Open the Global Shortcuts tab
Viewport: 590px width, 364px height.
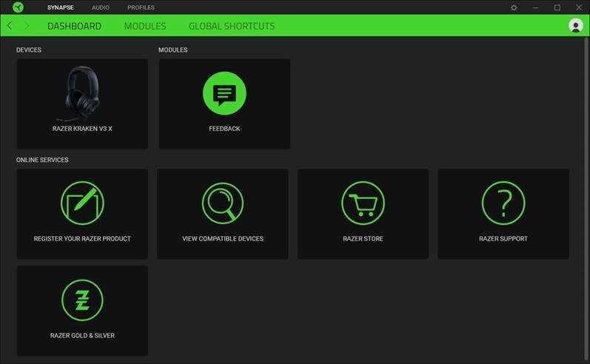(x=232, y=26)
